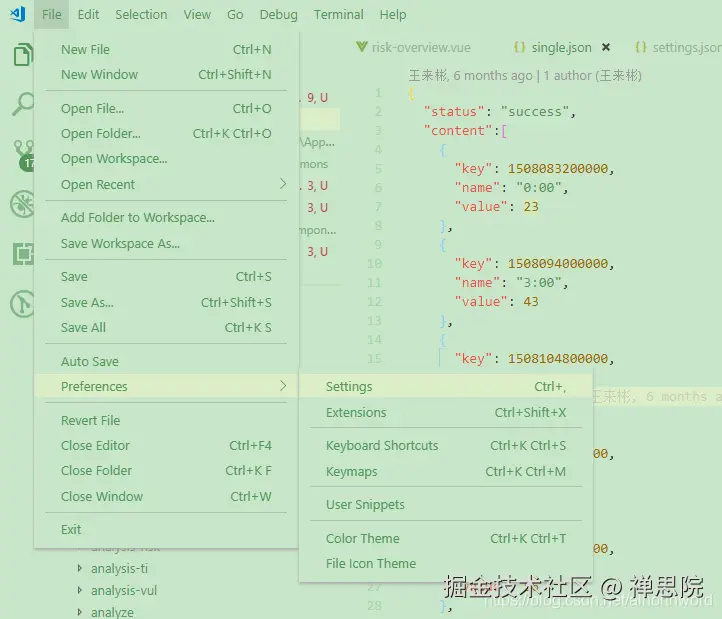Open the Explorer files icon
This screenshot has width=722, height=619.
click(x=23, y=54)
